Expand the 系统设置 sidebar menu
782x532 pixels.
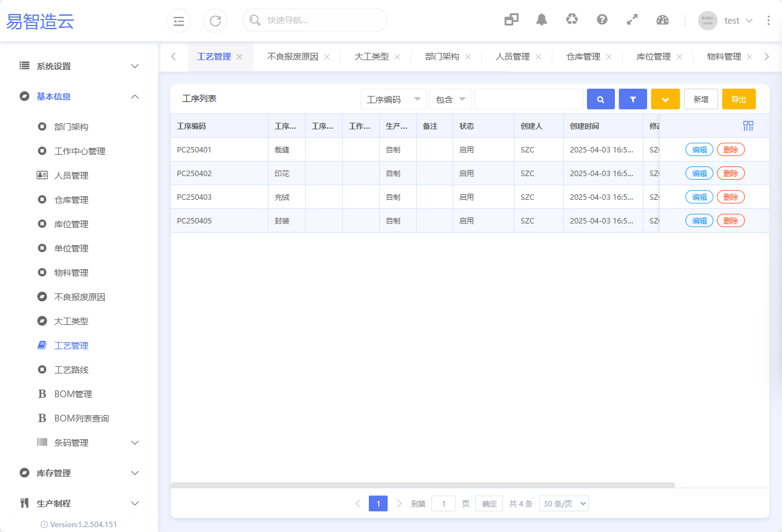point(79,66)
